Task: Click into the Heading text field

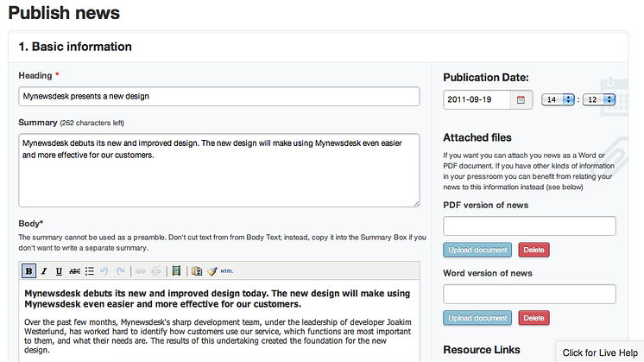Action: (x=219, y=96)
